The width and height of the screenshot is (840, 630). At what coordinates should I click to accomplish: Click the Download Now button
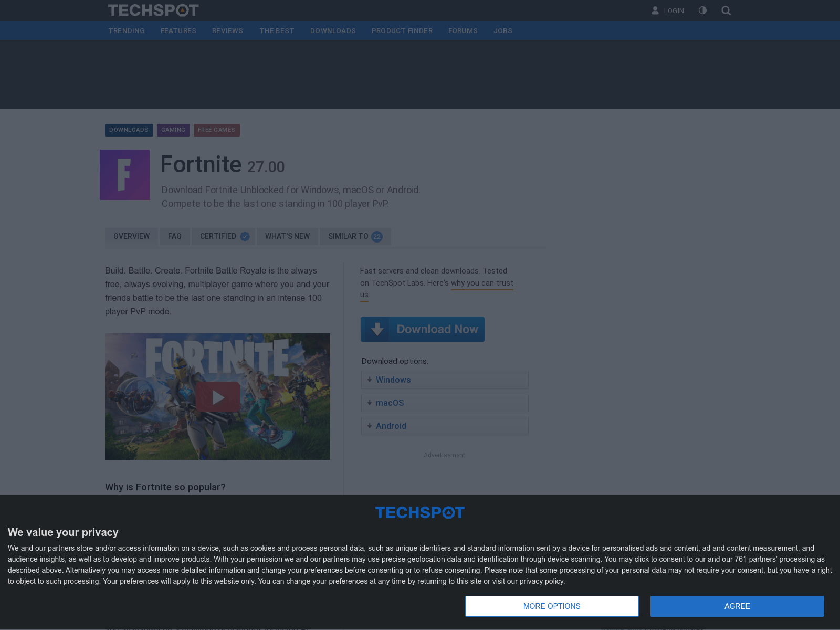coord(423,329)
